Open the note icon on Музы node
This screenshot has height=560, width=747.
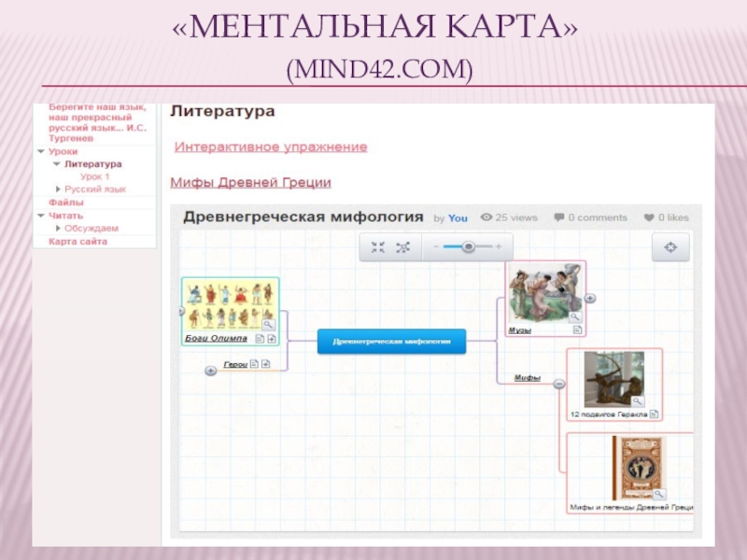pos(577,329)
